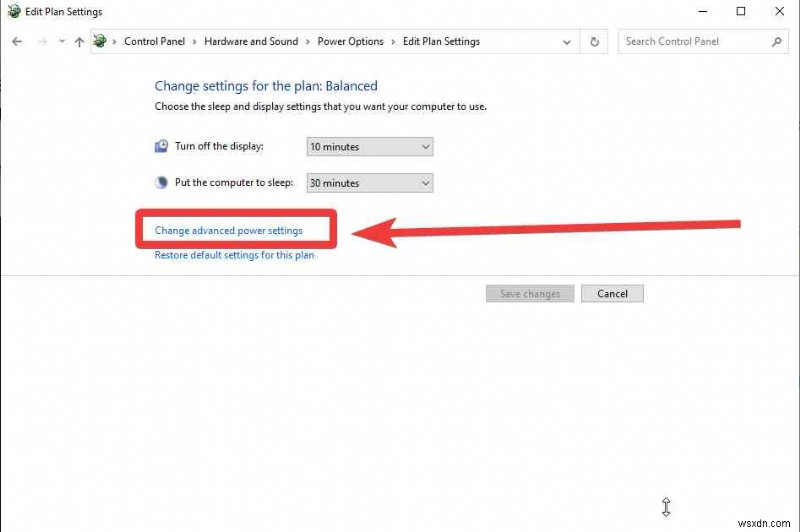Click the search magnifier icon
The image size is (800, 532).
tap(777, 42)
